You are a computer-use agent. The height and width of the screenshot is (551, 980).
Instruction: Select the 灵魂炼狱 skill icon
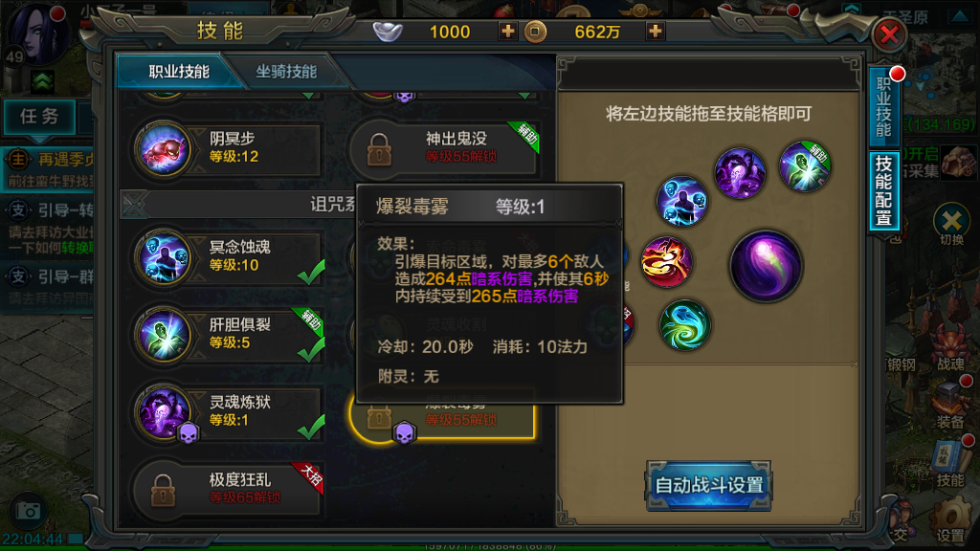tap(164, 412)
